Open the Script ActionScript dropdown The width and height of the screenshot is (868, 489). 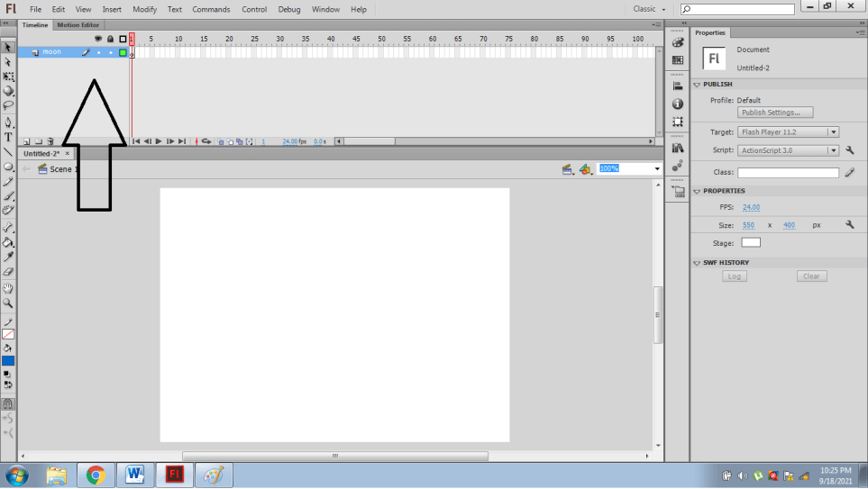[789, 150]
